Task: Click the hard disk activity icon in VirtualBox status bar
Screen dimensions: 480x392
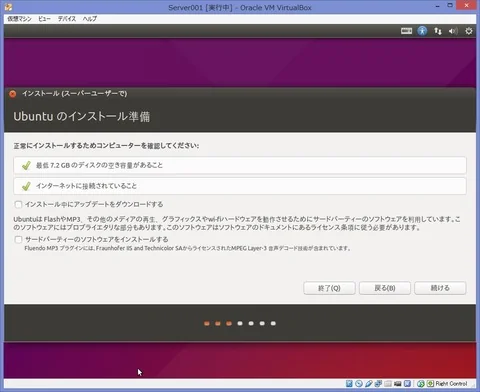Action: [349, 384]
